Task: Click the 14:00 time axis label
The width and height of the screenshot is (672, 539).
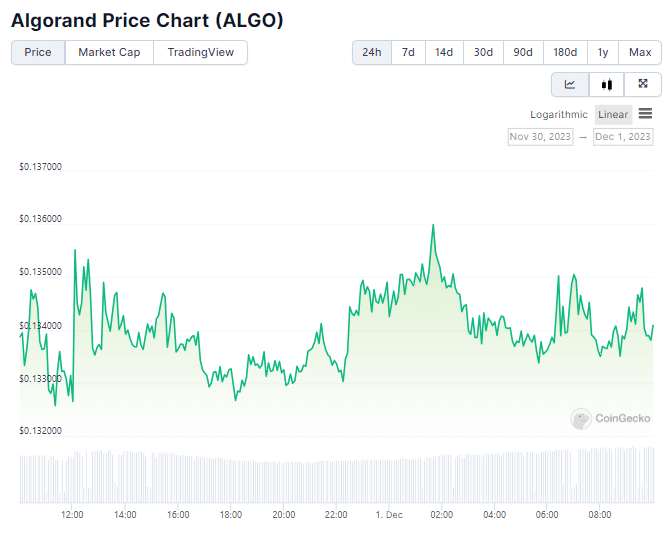Action: click(x=125, y=515)
